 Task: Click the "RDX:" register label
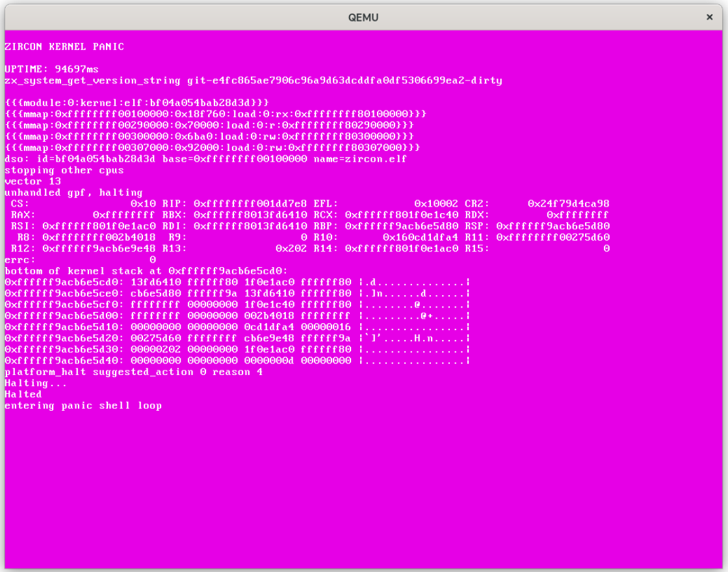(x=477, y=215)
